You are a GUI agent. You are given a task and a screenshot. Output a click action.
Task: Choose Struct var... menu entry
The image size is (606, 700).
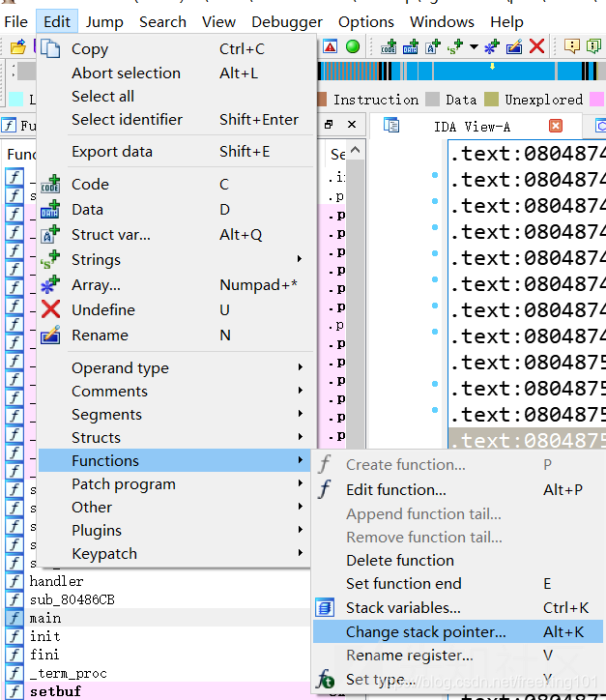pos(176,234)
